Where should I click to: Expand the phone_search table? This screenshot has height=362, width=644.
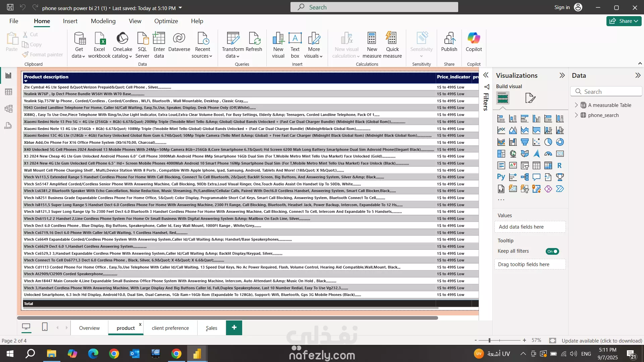pos(576,115)
